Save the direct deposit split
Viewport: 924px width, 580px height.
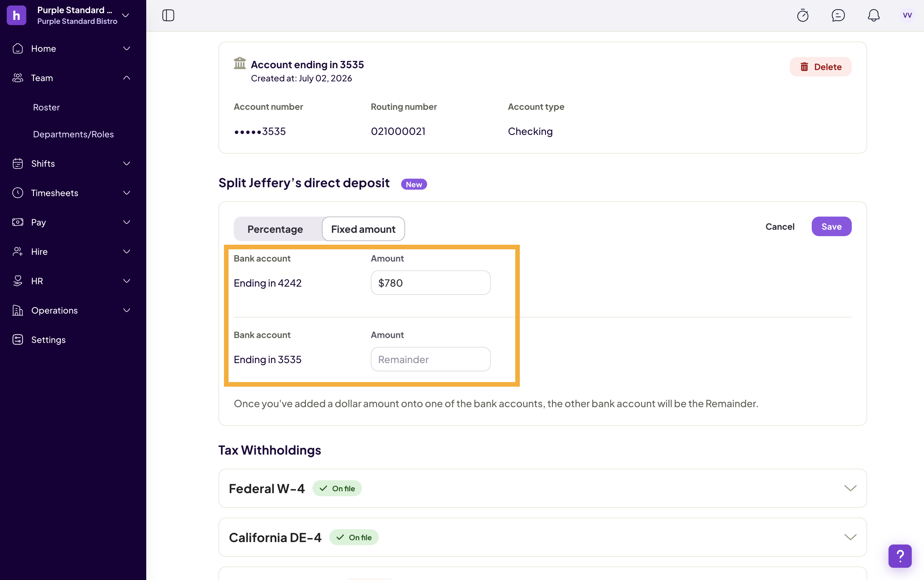[x=831, y=226]
